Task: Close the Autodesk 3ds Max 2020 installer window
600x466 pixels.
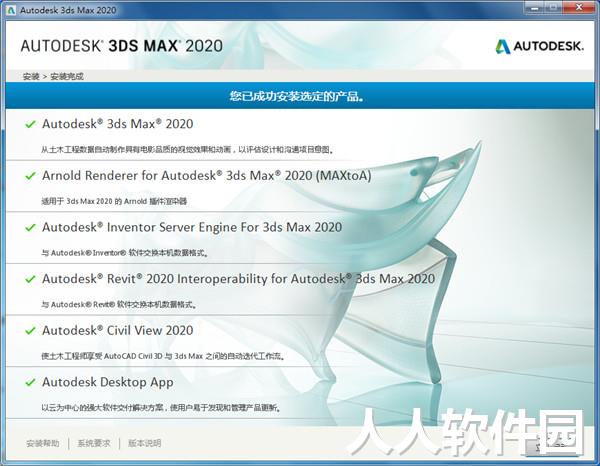Action: tap(579, 7)
